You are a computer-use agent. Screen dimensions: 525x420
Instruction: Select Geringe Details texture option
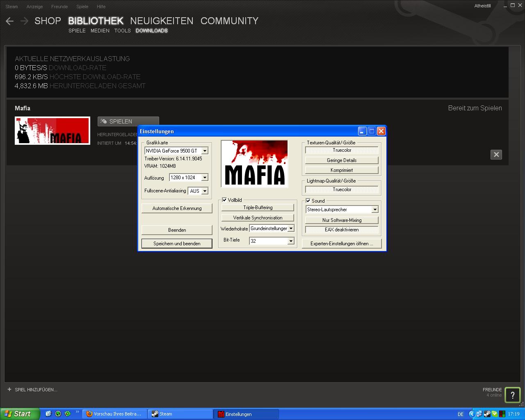pos(342,160)
